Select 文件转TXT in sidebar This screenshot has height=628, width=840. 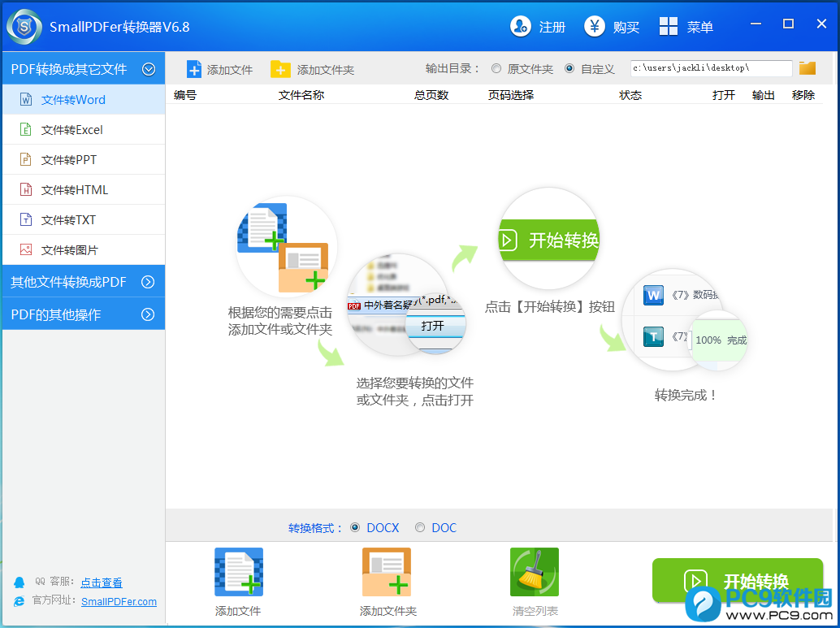click(84, 219)
